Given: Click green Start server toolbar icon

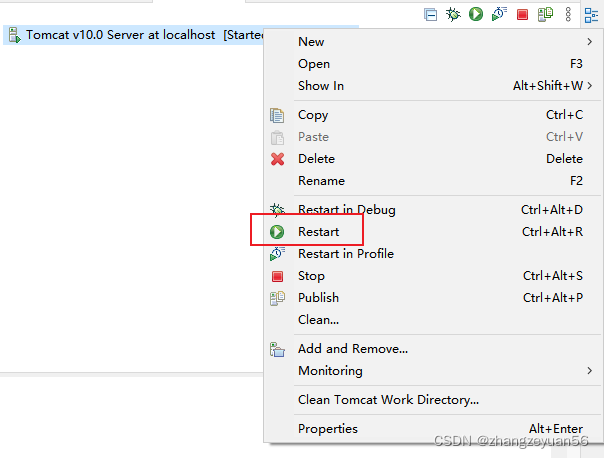Looking at the screenshot, I should tap(476, 14).
